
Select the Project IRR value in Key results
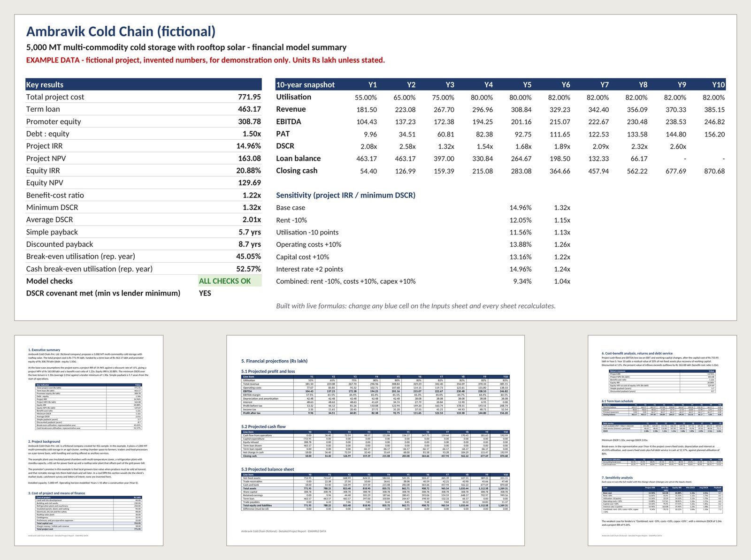pyautogui.click(x=248, y=146)
